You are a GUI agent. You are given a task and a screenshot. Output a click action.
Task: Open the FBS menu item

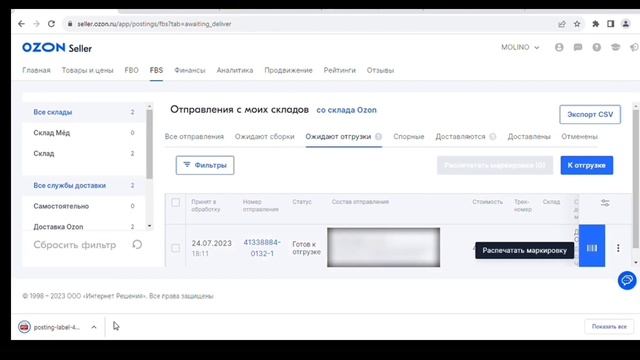156,70
